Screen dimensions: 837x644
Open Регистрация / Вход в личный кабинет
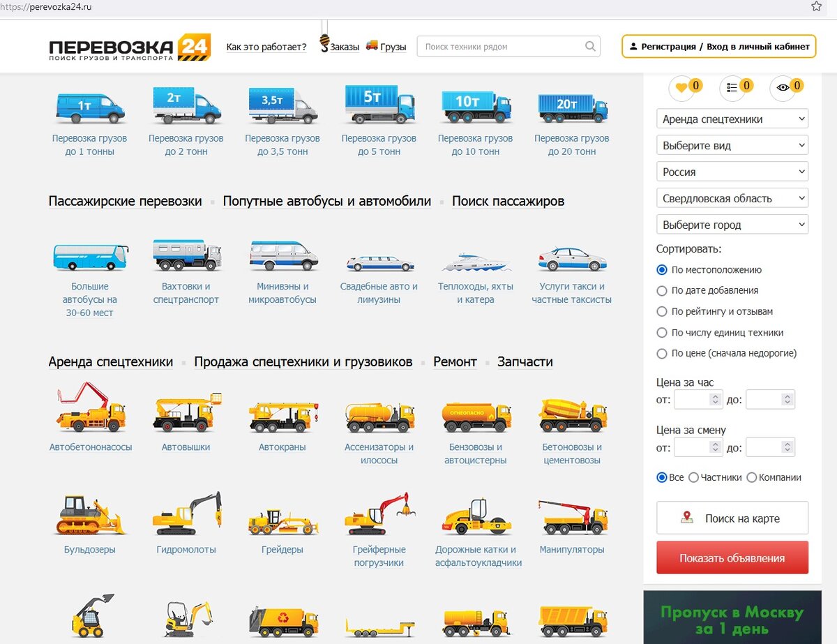[x=718, y=46]
